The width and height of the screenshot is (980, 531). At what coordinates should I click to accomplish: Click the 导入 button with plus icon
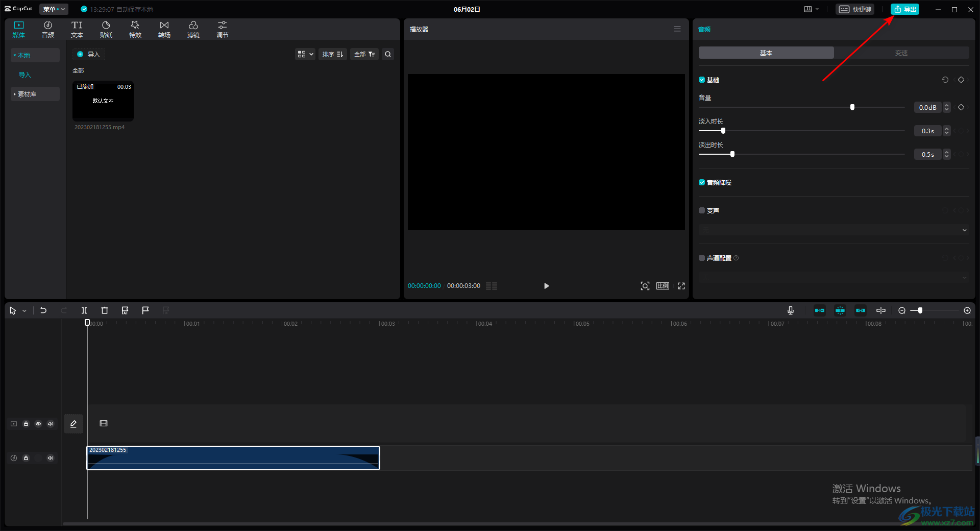[88, 54]
